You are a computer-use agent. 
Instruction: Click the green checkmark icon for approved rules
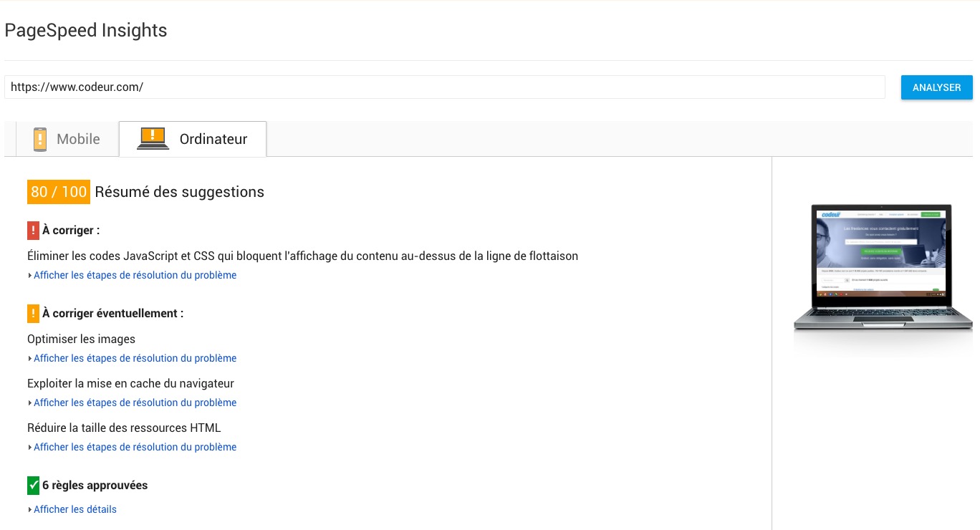(33, 486)
